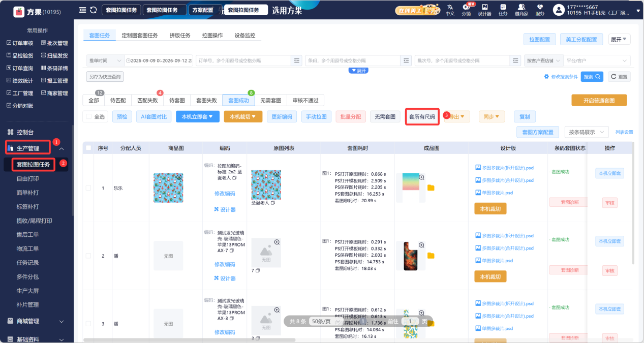Open the 推单时间 dropdown
This screenshot has height=343, width=644.
tap(105, 60)
